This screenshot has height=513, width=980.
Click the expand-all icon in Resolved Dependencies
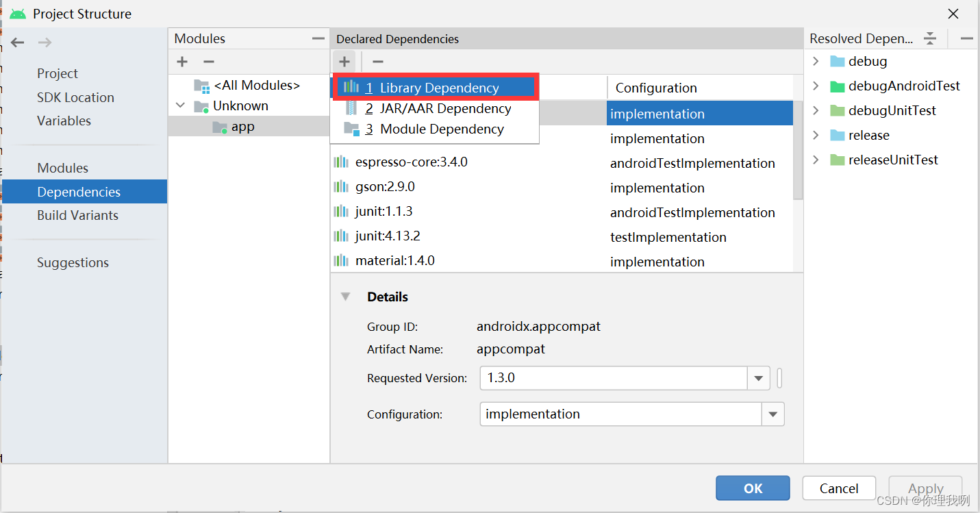coord(929,38)
